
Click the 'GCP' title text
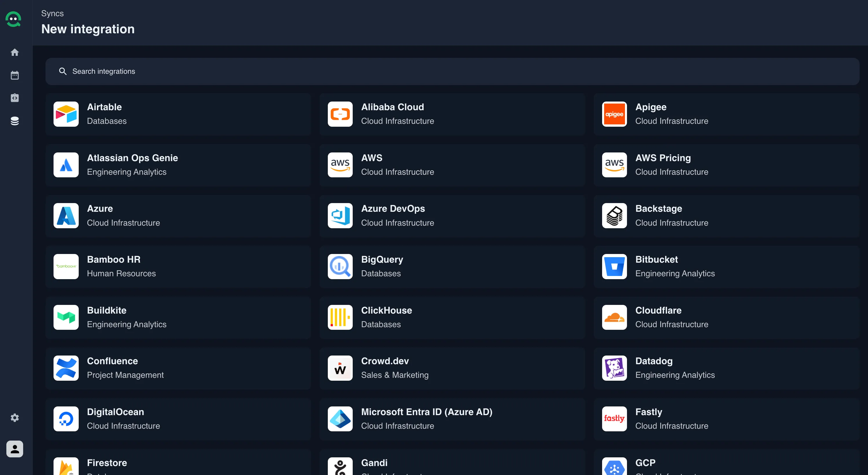point(645,463)
